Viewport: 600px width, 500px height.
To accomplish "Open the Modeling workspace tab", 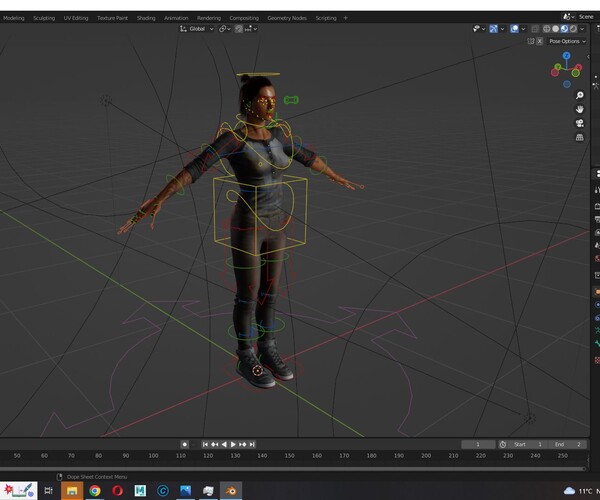I will coord(13,18).
